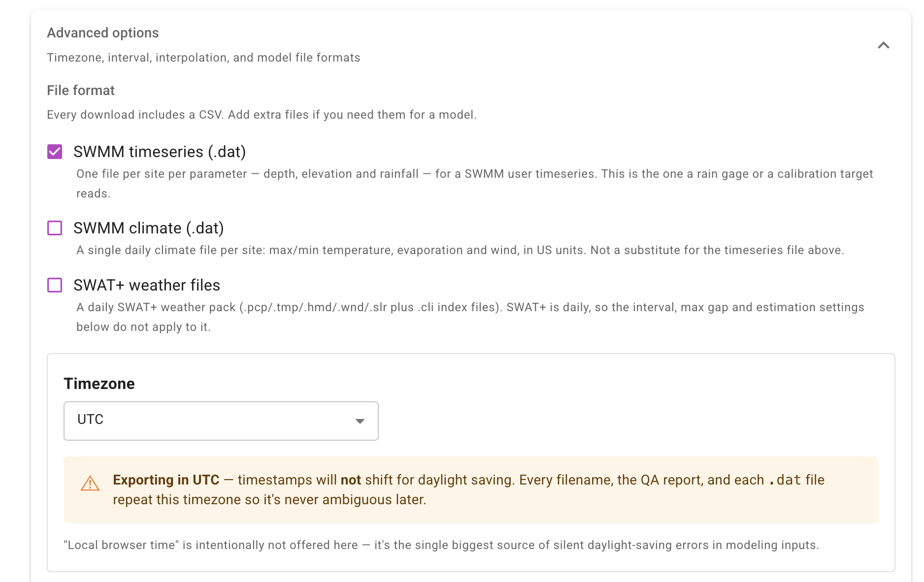Click 'Every download includes a CSV' description
This screenshot has height=582, width=924.
[x=262, y=115]
